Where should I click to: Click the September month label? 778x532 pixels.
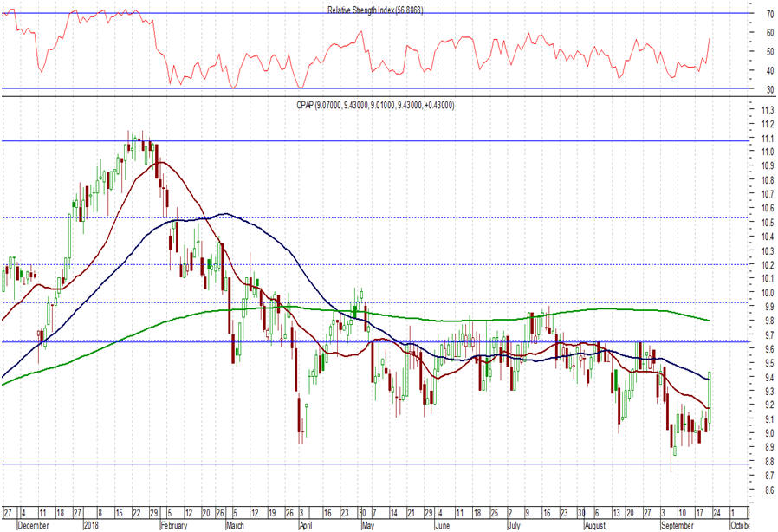(x=678, y=526)
